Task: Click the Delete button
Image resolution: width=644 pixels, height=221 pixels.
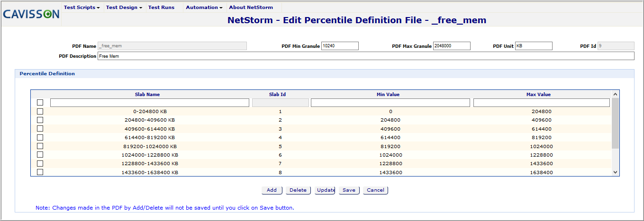Action: (x=298, y=190)
